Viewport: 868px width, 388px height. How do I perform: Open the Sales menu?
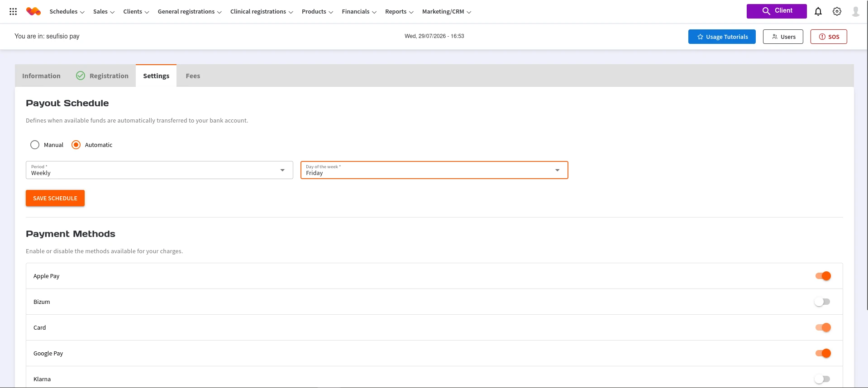104,12
